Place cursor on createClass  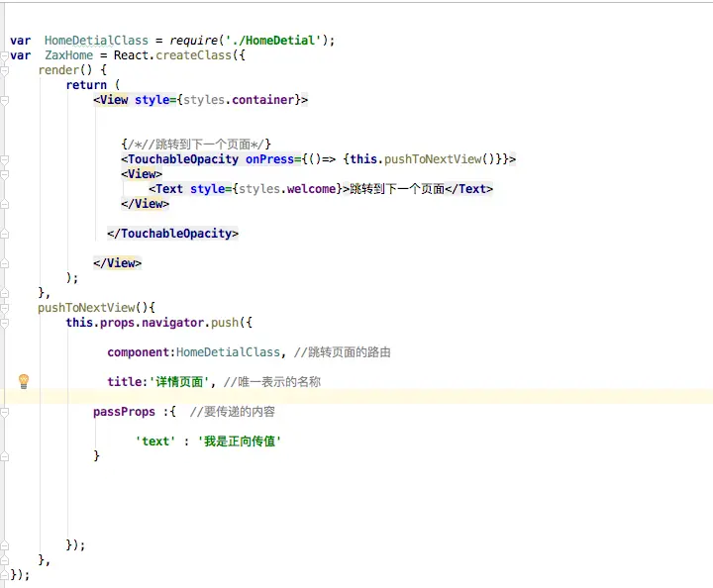(x=194, y=55)
